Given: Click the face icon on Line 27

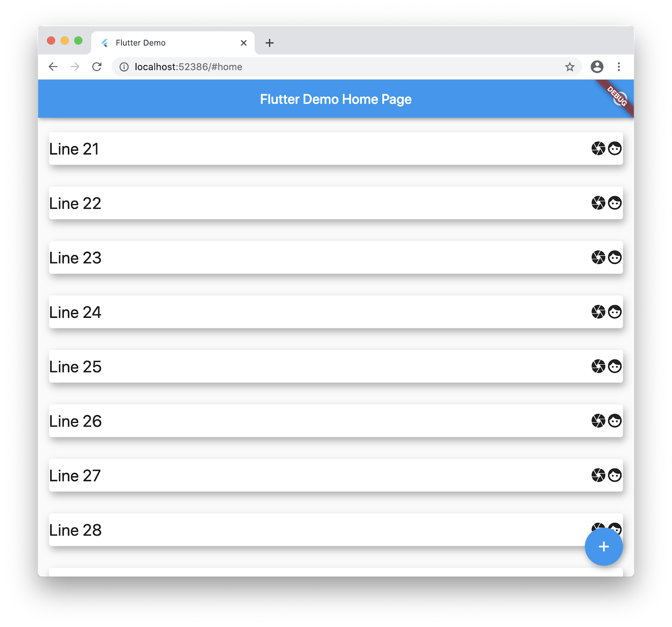Looking at the screenshot, I should click(615, 475).
